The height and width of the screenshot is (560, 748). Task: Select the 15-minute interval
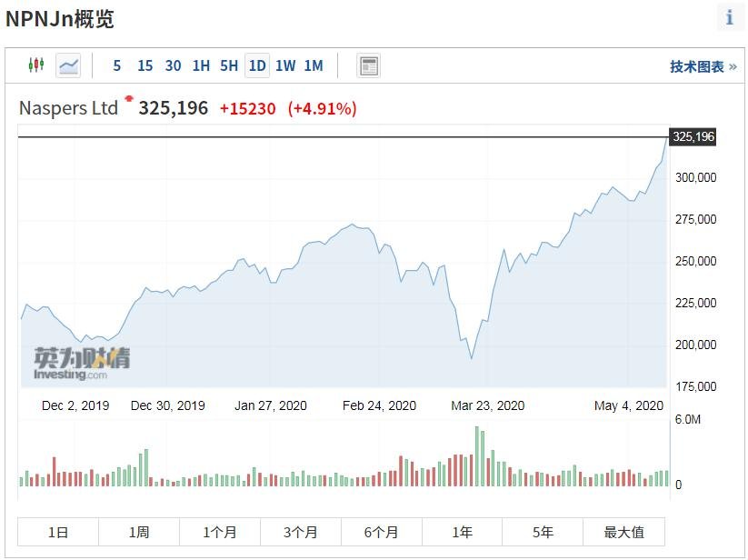pyautogui.click(x=145, y=65)
